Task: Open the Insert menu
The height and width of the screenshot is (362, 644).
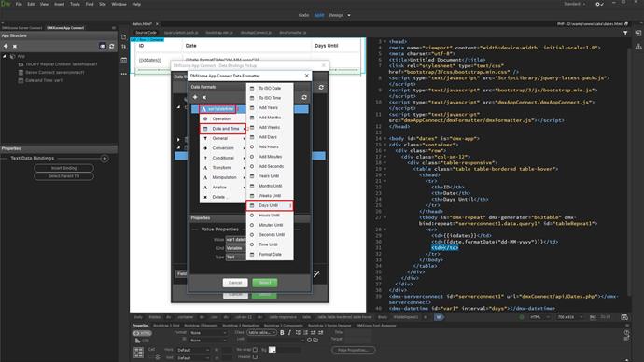Action: [59, 4]
